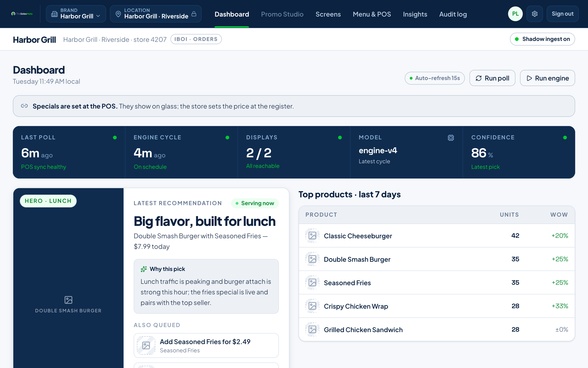Click the 42 units value

[x=515, y=236]
